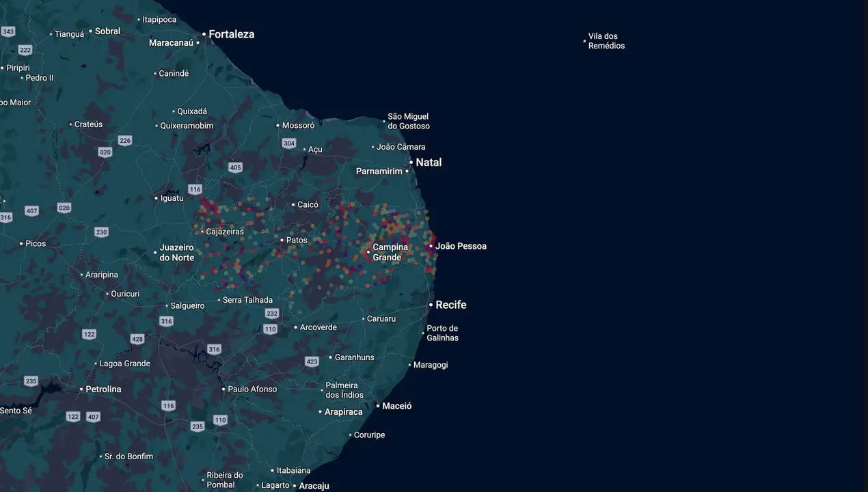Click the 304 highway shield near Mossoró

(289, 143)
